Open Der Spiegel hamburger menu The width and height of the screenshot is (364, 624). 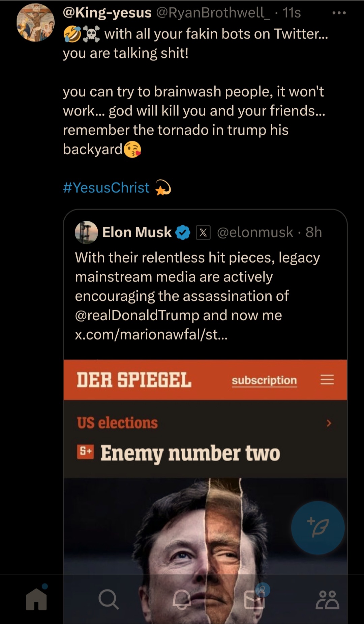[327, 380]
